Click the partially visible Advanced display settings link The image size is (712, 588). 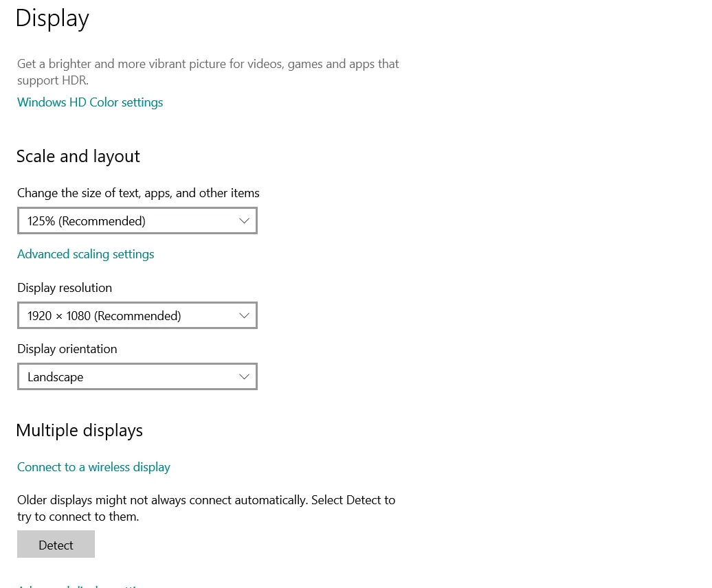(82, 586)
